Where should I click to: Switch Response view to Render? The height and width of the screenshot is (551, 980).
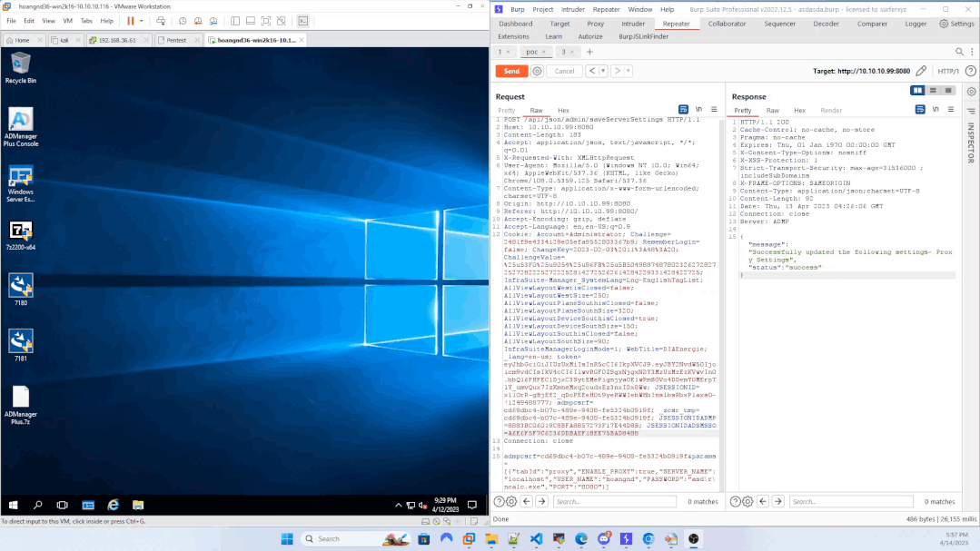pos(831,111)
